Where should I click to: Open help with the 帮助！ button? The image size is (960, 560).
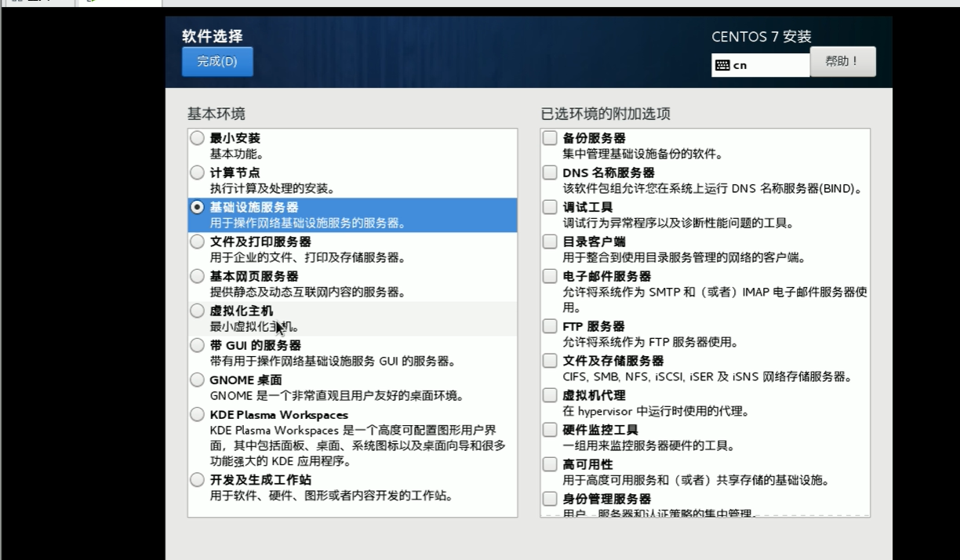click(843, 61)
